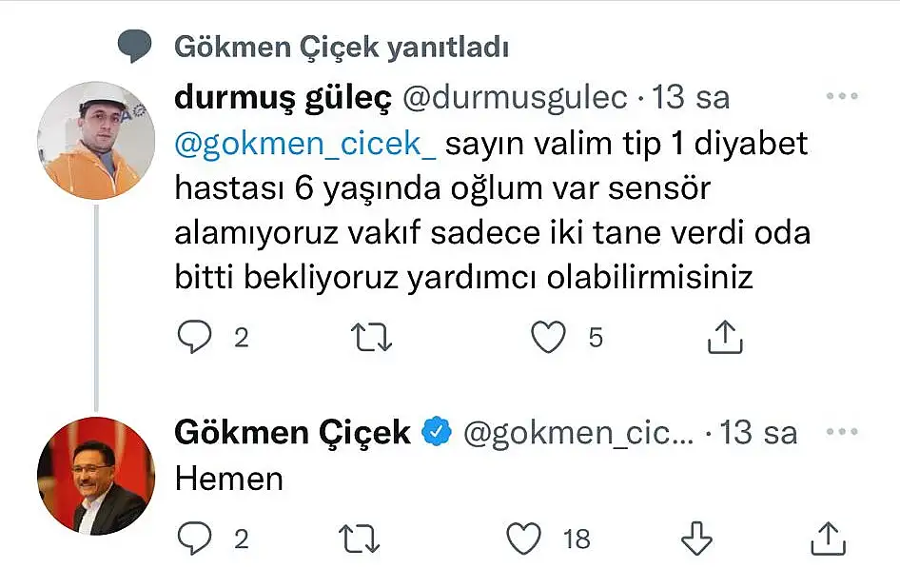Retweet Gökmen Çiçek's "Hemen" reply
Screen dimensions: 900x588
[361, 539]
